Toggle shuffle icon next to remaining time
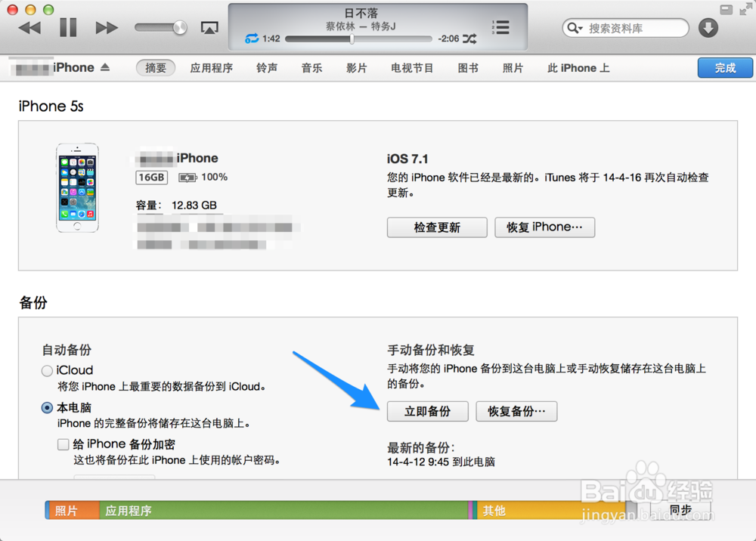The width and height of the screenshot is (756, 541). (x=469, y=39)
